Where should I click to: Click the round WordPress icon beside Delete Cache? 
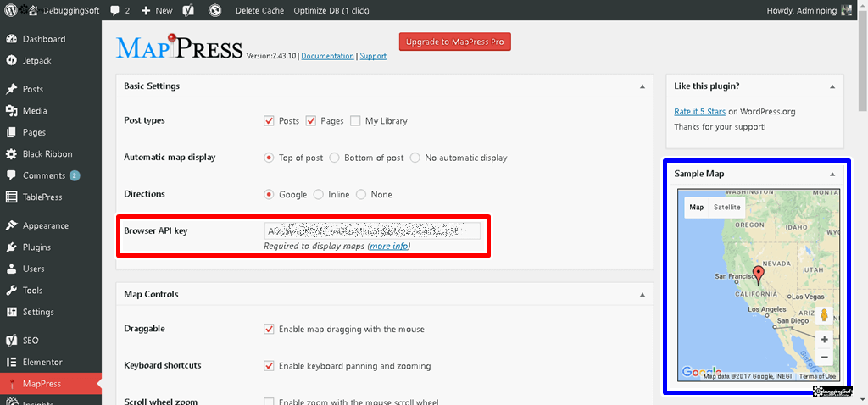tap(215, 10)
